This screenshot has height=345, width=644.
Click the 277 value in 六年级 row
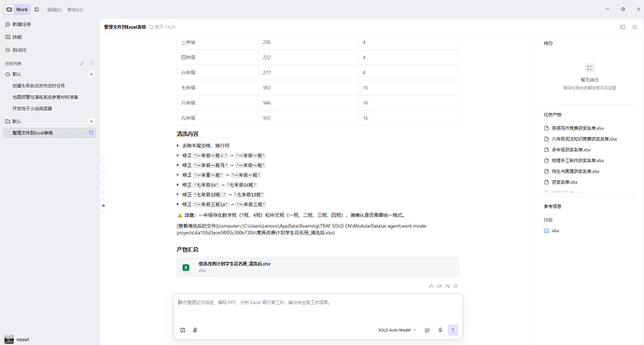pos(267,73)
